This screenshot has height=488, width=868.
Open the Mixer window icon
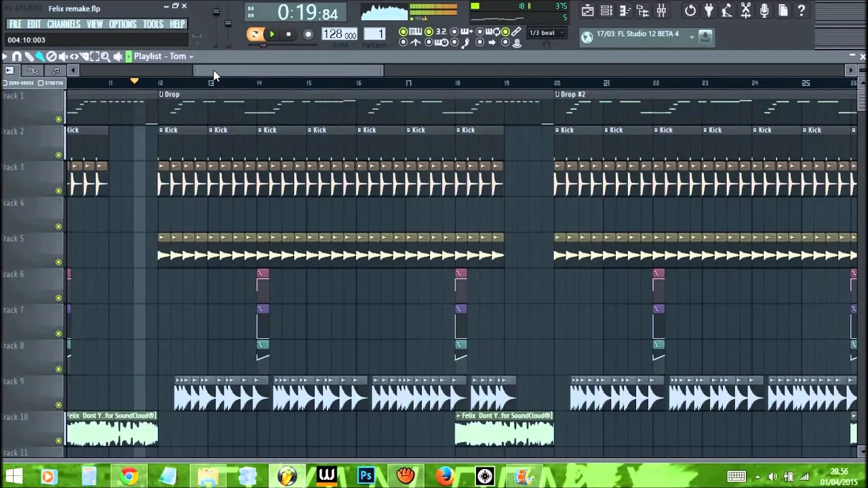pyautogui.click(x=661, y=11)
